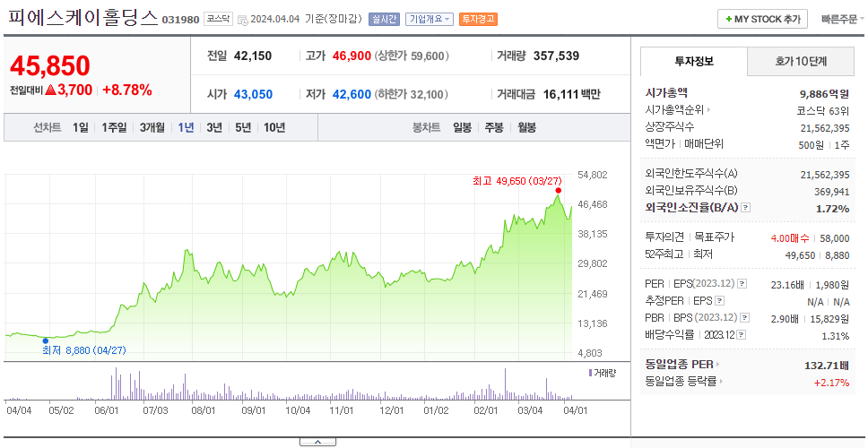Click the opening price 43,050

coord(253,95)
